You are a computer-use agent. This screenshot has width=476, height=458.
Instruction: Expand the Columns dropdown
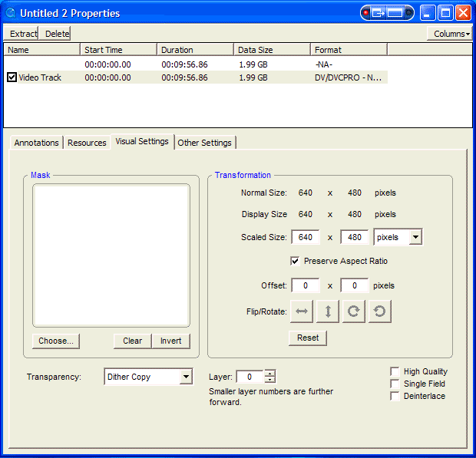[x=449, y=34]
